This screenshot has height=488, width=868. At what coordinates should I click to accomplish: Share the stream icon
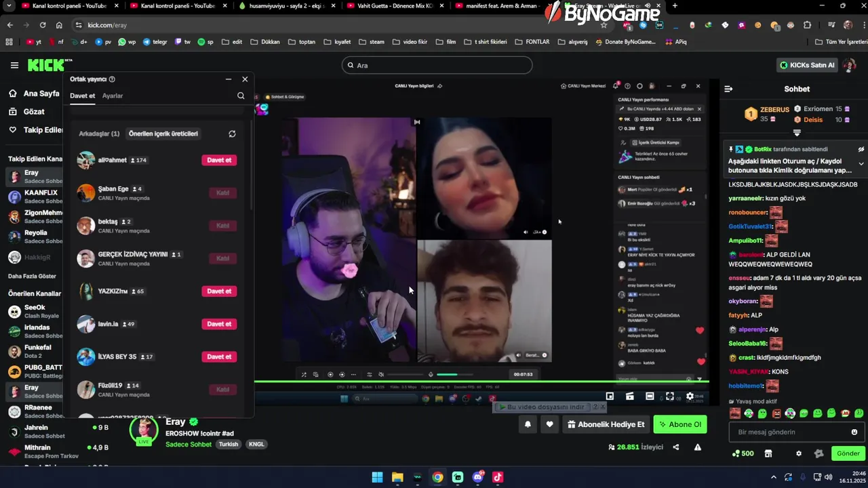[x=676, y=447]
